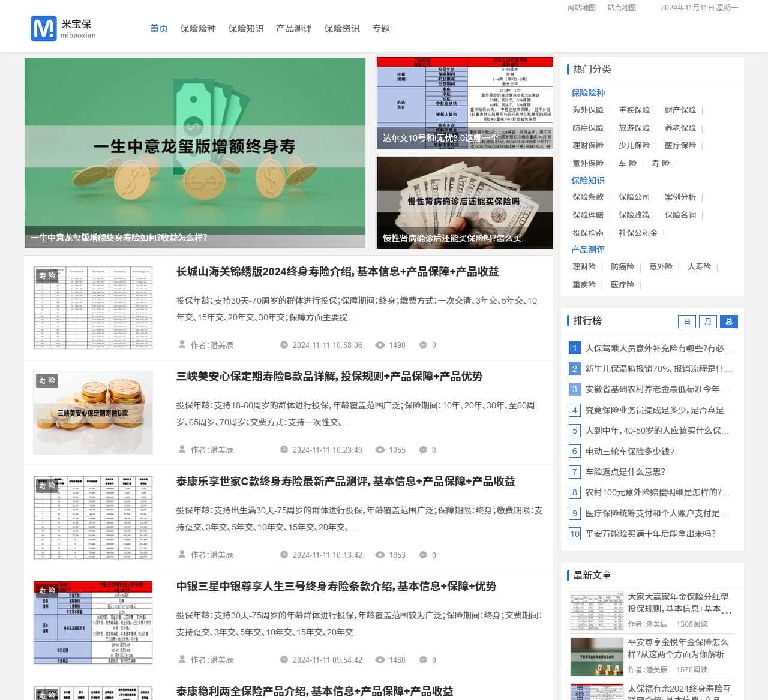Choose the 防癌保险 category
The image size is (768, 700).
click(x=588, y=128)
